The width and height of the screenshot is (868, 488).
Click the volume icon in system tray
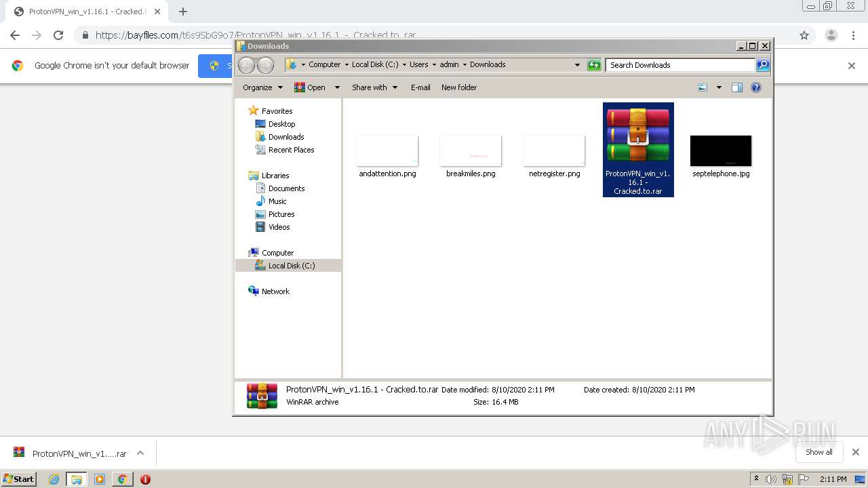pyautogui.click(x=771, y=479)
